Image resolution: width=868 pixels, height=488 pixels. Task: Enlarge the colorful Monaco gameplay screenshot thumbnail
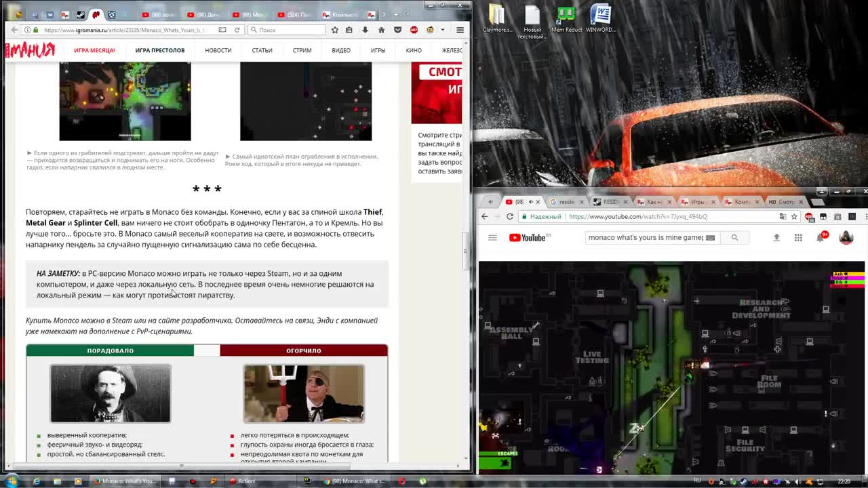[125, 101]
